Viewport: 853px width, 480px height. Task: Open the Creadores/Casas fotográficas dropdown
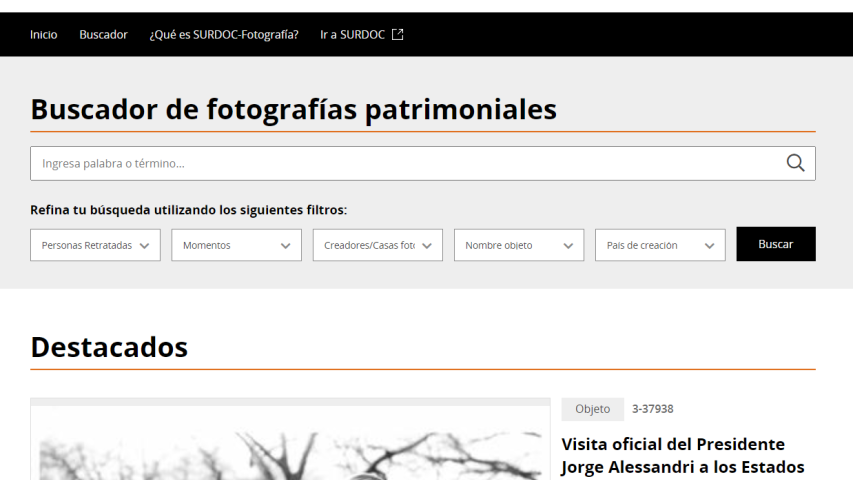pyautogui.click(x=378, y=245)
